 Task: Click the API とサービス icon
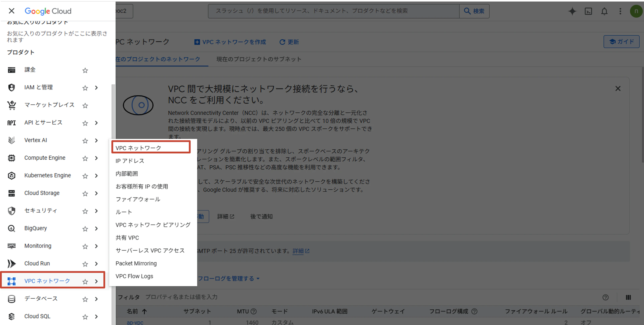tap(12, 123)
